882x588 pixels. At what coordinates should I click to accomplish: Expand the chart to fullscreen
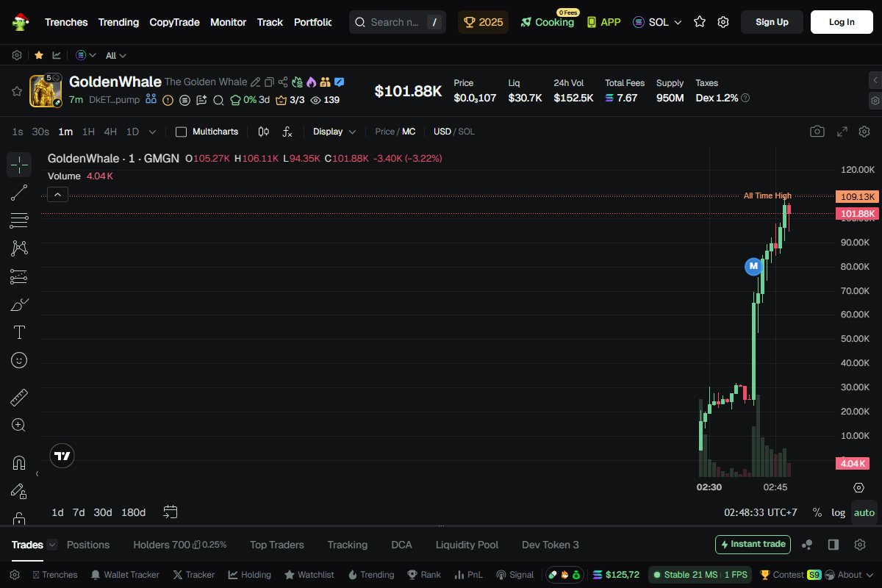pos(842,131)
